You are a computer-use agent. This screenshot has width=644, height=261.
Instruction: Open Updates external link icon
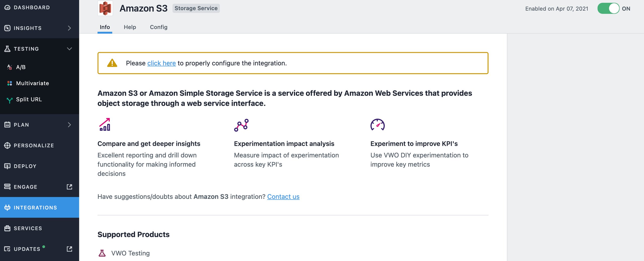coord(69,249)
